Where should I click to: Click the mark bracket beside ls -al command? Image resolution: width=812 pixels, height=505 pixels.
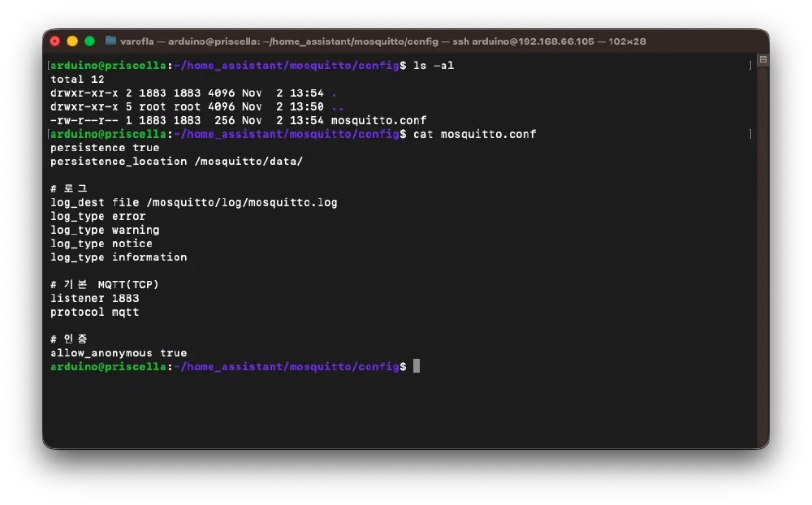750,66
